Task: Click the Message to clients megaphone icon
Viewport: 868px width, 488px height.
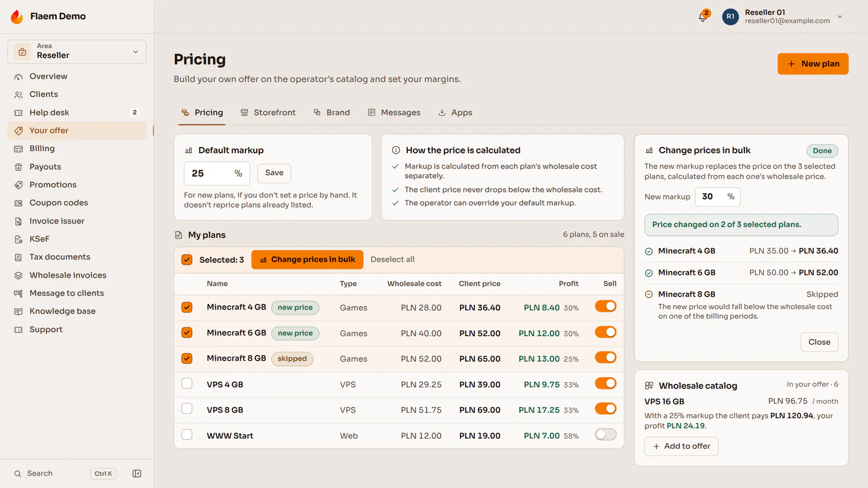Action: (x=18, y=293)
